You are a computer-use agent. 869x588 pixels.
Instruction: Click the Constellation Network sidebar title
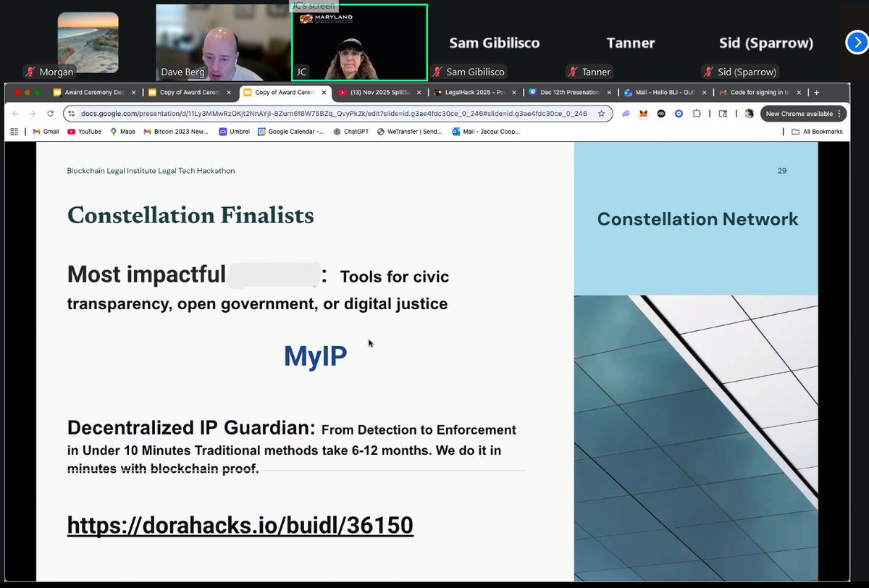click(x=698, y=219)
